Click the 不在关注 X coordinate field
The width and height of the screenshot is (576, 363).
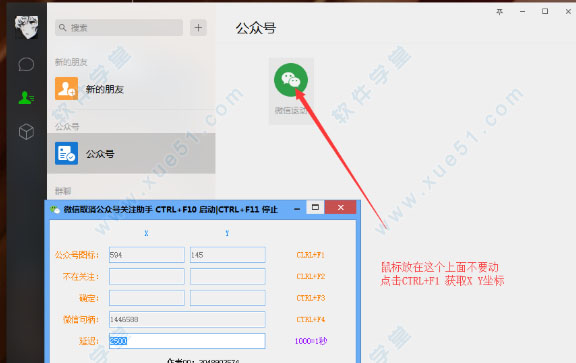pyautogui.click(x=147, y=276)
